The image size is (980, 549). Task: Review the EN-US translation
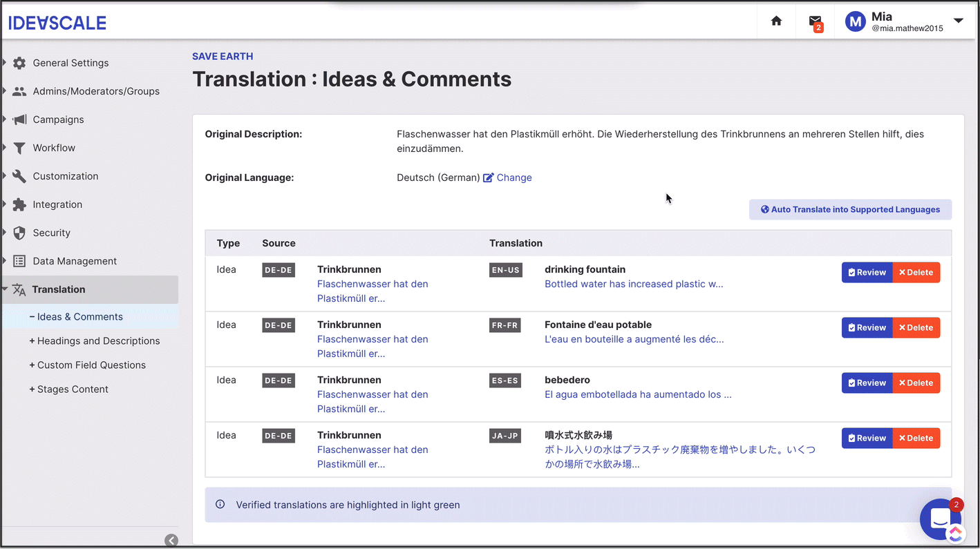tap(867, 272)
